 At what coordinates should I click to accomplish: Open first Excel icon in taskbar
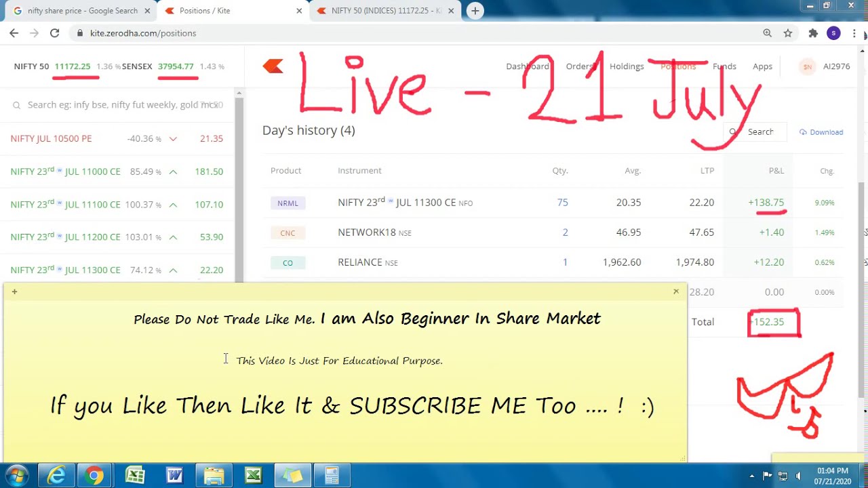[x=134, y=476]
